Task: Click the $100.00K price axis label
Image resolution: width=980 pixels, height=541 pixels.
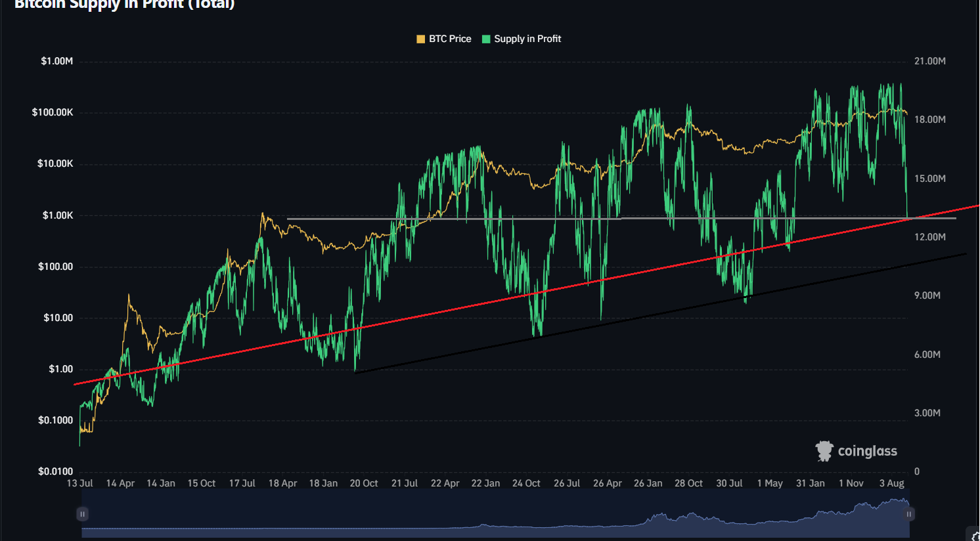Action: 53,112
